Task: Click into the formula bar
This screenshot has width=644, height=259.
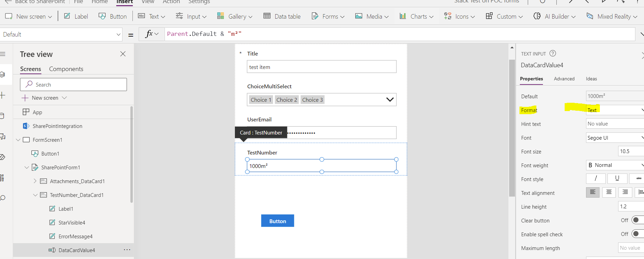Action: 399,34
